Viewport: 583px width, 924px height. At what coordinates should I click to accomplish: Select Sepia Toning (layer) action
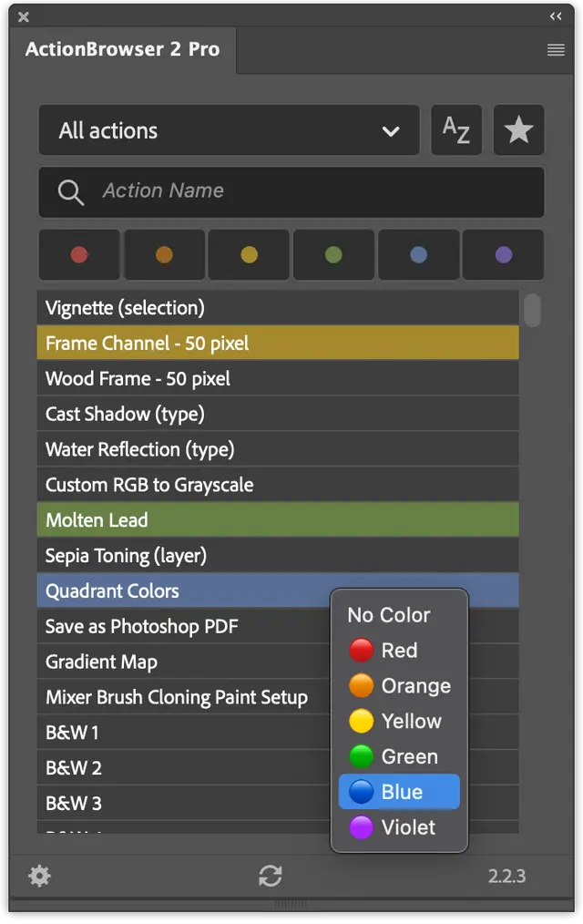point(278,555)
